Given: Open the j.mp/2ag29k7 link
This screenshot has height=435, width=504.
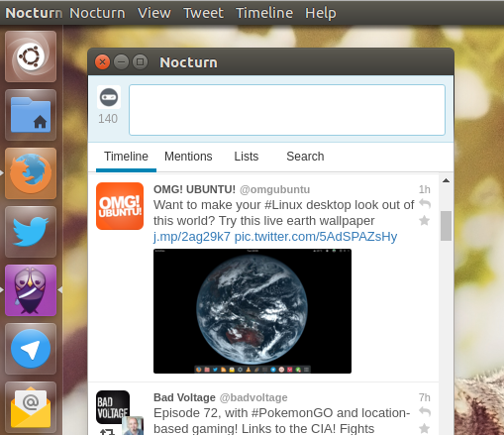Looking at the screenshot, I should [x=192, y=237].
